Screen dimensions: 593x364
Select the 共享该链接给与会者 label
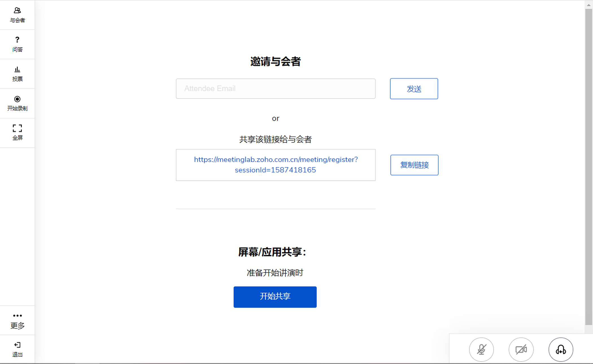coord(276,139)
